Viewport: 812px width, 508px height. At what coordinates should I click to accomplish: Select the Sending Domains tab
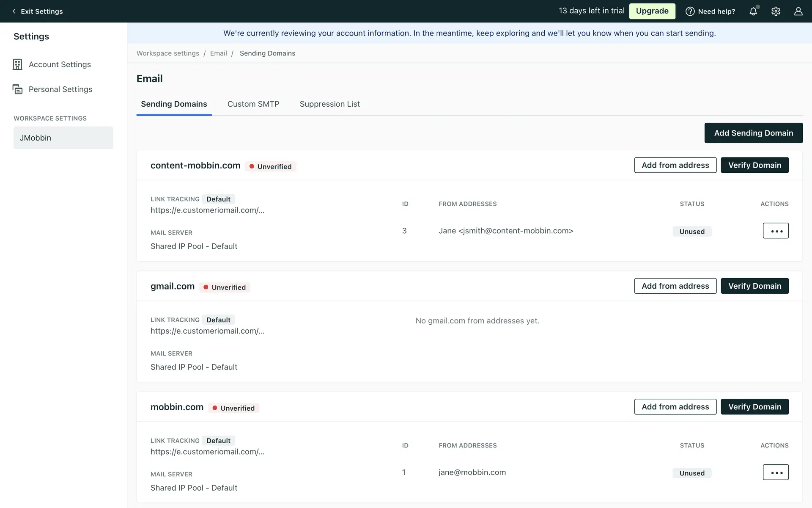pos(174,104)
